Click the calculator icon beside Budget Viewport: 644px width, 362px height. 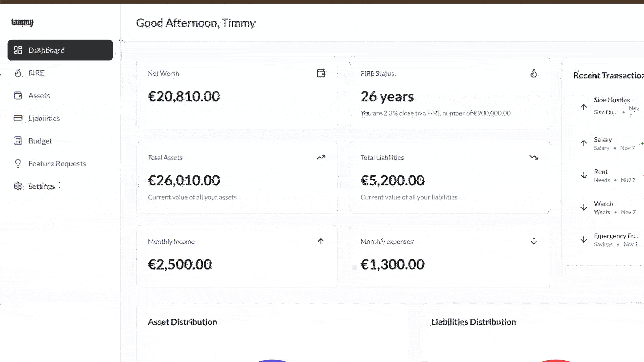click(x=18, y=141)
